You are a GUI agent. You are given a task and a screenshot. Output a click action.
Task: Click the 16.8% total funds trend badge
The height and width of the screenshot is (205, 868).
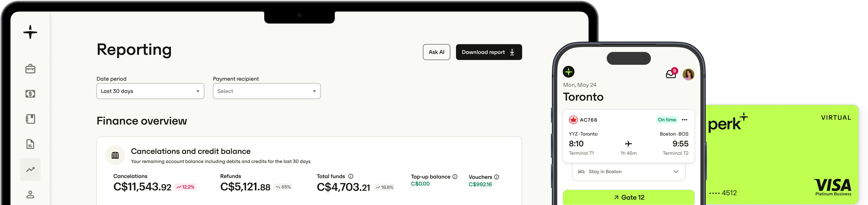(384, 188)
